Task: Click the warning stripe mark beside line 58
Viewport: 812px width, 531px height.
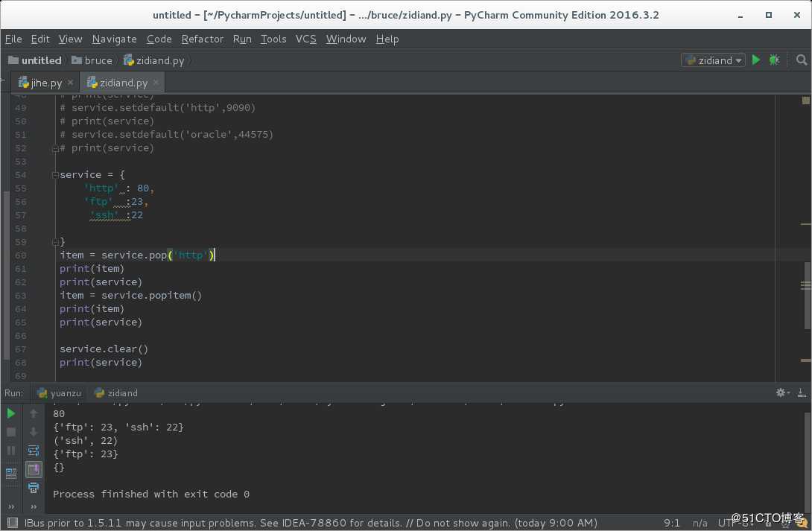Action: pyautogui.click(x=805, y=224)
